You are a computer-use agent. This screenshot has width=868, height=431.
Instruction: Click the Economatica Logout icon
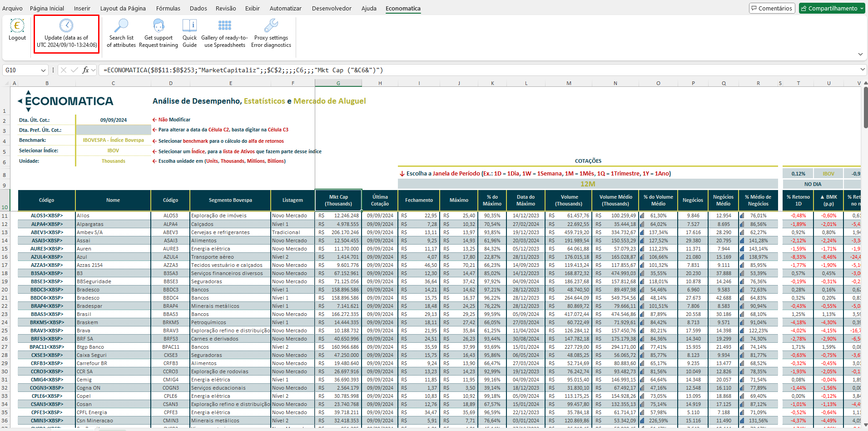click(17, 26)
